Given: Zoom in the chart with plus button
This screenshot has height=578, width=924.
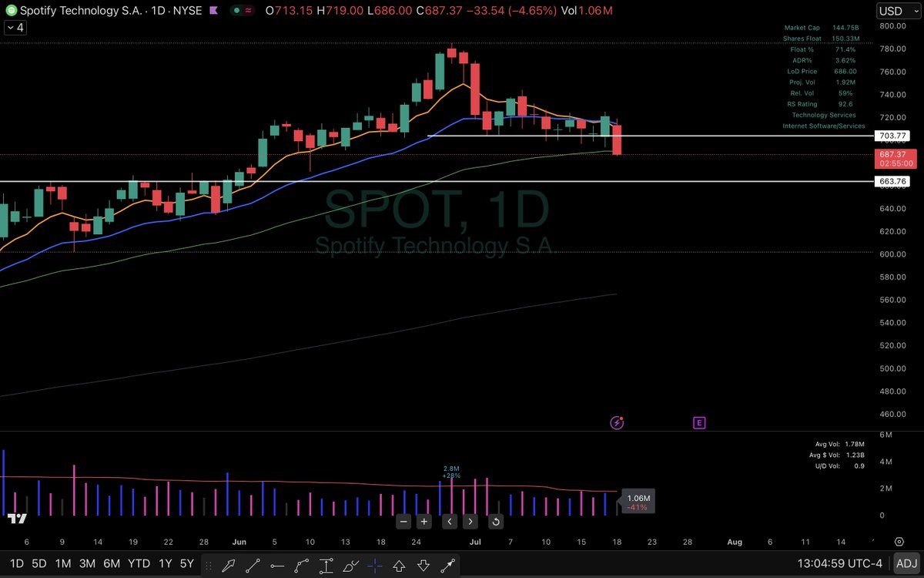Looking at the screenshot, I should 423,522.
